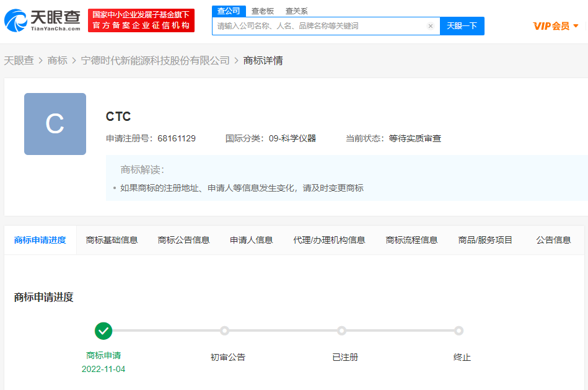The image size is (588, 390).
Task: Click the 已注册 progress step circle
Action: (x=341, y=330)
